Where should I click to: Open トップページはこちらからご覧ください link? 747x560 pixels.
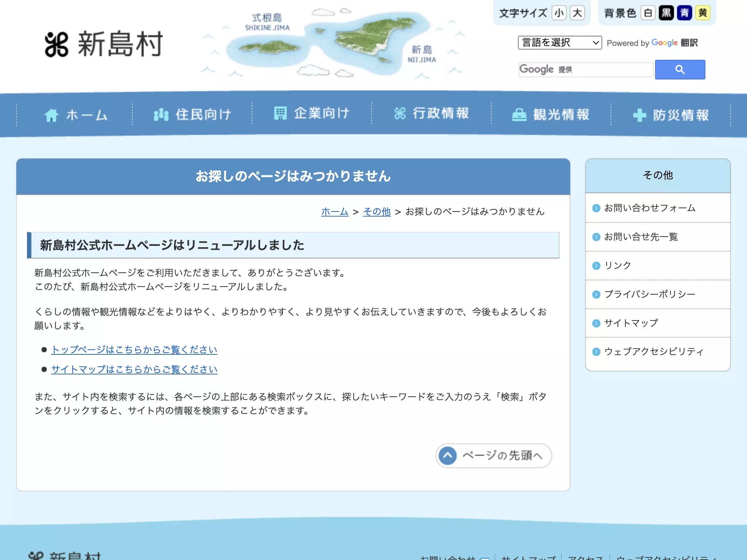[134, 350]
